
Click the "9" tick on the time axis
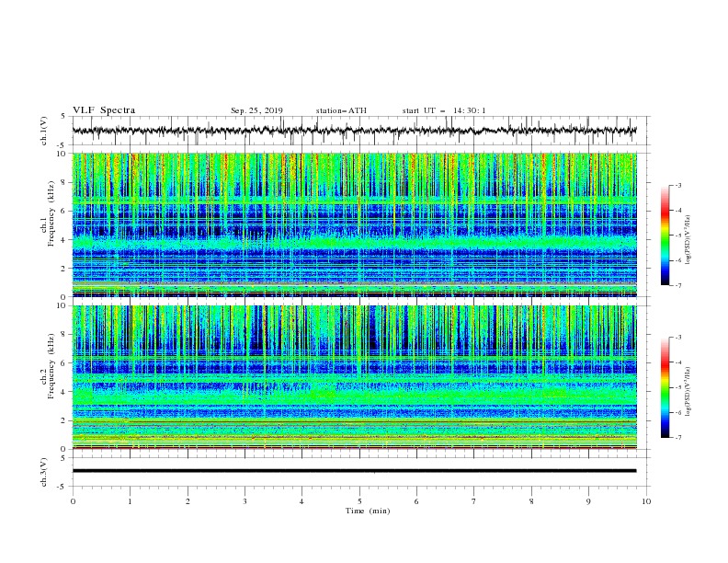[588, 501]
